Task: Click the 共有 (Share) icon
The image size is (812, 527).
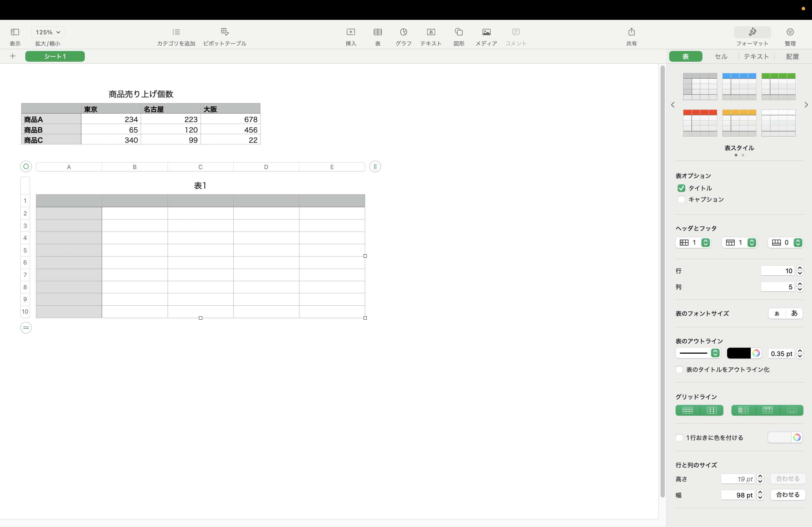Action: pyautogui.click(x=632, y=32)
